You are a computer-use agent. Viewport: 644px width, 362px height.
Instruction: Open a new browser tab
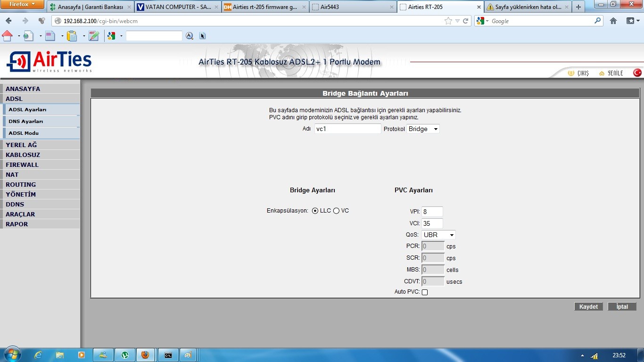(x=579, y=7)
